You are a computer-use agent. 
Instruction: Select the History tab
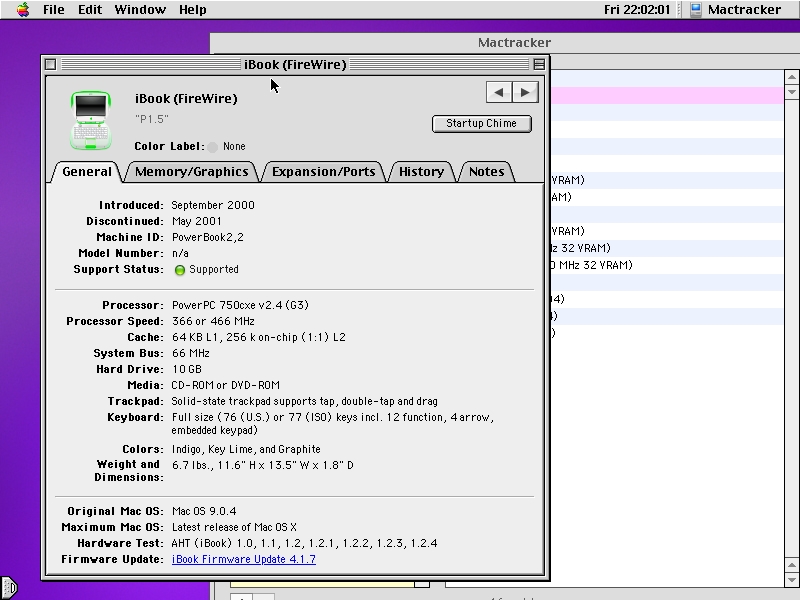421,172
